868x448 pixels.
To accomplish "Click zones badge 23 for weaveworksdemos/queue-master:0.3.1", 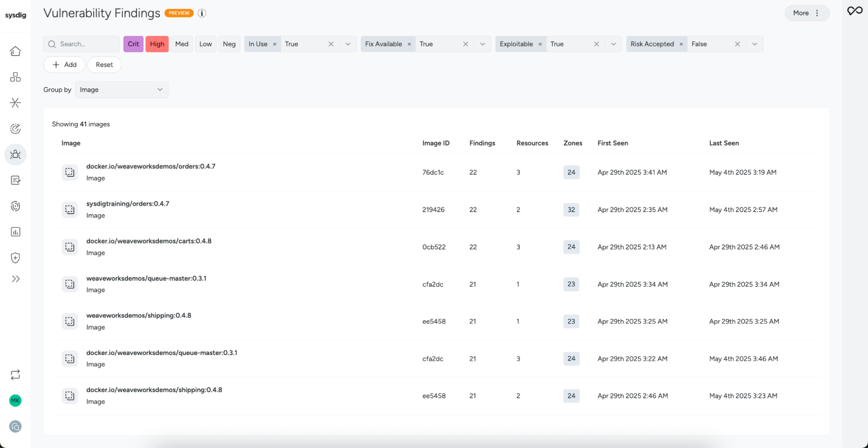I will click(571, 284).
